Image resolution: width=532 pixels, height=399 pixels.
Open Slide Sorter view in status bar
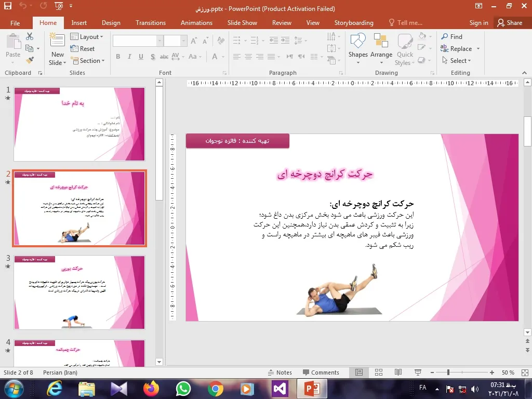379,373
